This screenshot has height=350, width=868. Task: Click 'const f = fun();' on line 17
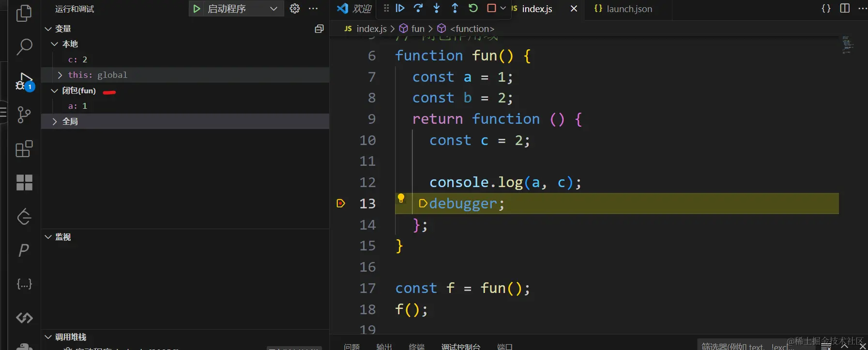click(x=463, y=288)
